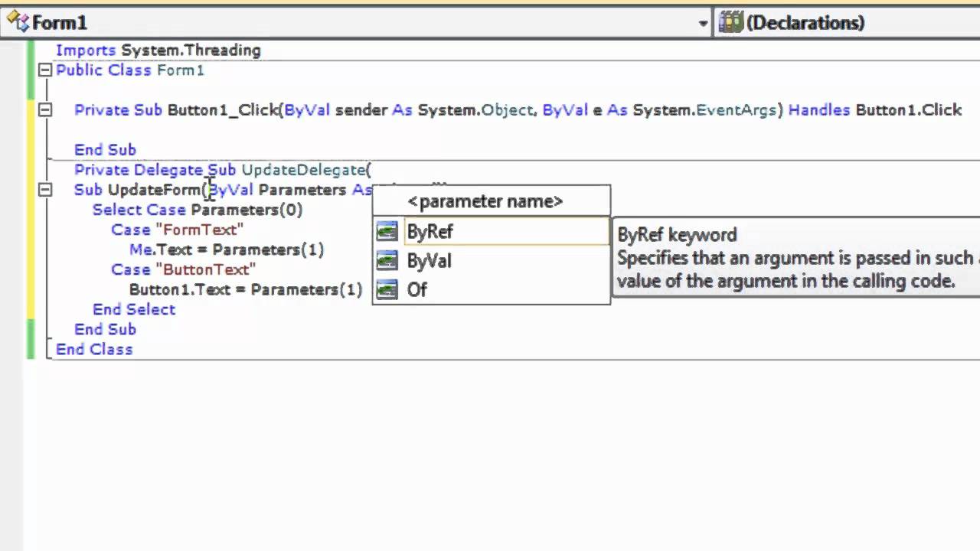Image resolution: width=980 pixels, height=551 pixels.
Task: Click the UpdateDelegate( declaration text
Action: (x=306, y=169)
